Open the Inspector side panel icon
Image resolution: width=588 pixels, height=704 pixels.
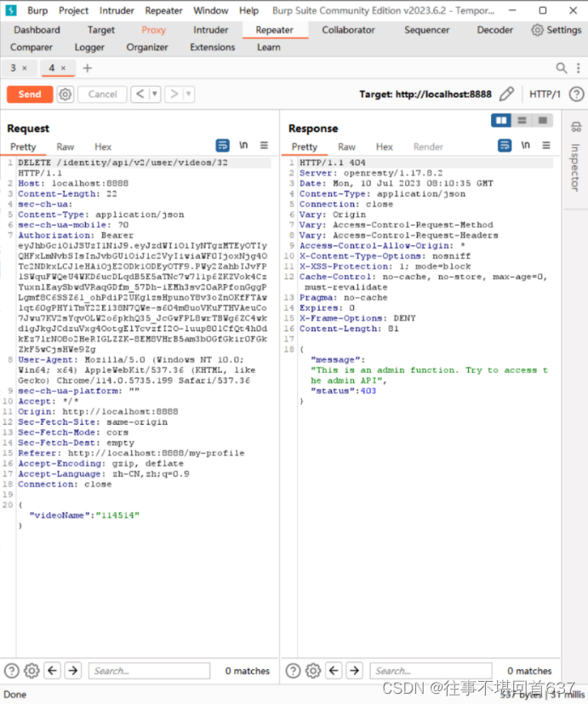pos(576,127)
